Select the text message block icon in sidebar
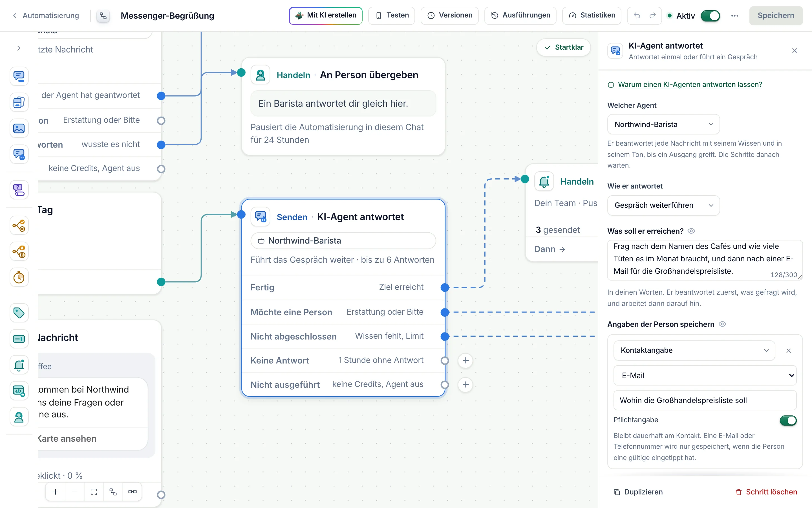This screenshot has width=812, height=508. click(x=19, y=76)
